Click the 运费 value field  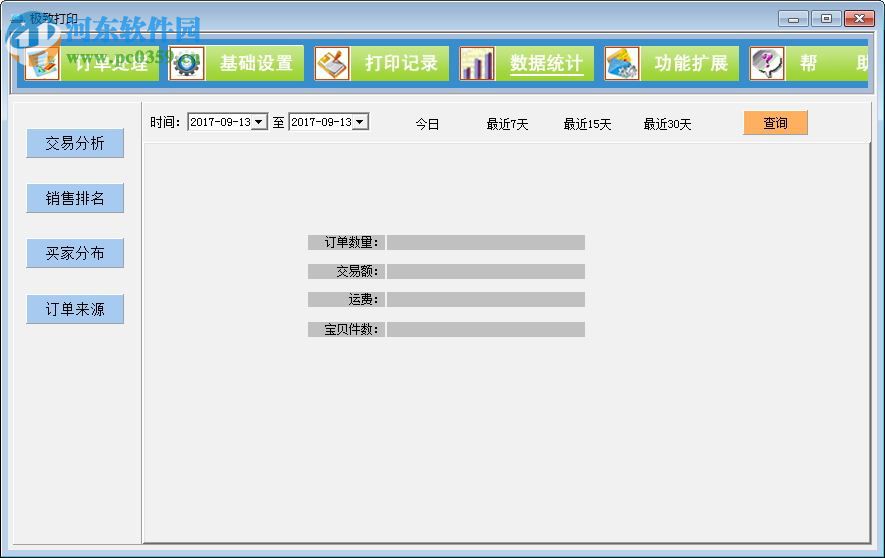coord(486,300)
